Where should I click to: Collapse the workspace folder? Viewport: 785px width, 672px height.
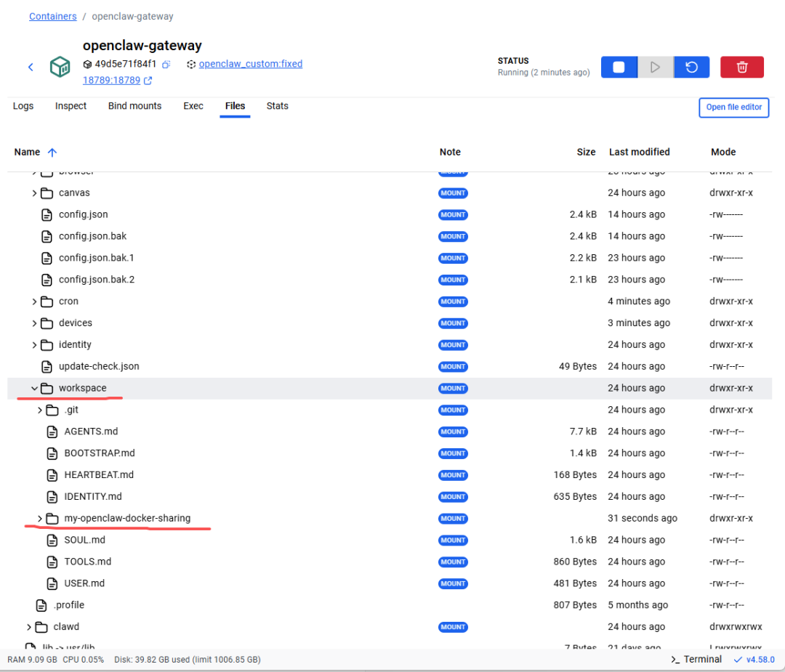tap(34, 388)
